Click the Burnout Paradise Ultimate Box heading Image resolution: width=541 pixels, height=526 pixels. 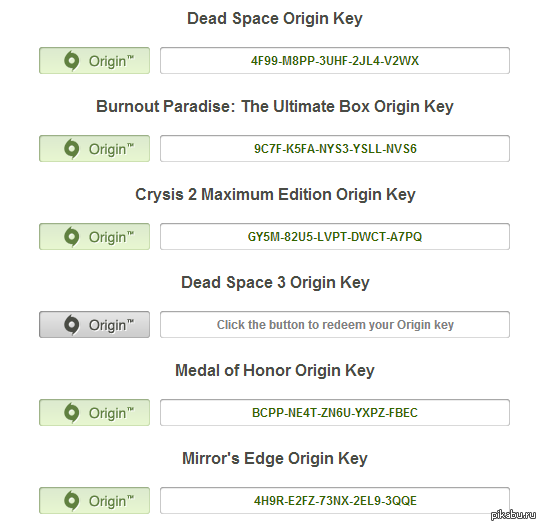point(275,107)
